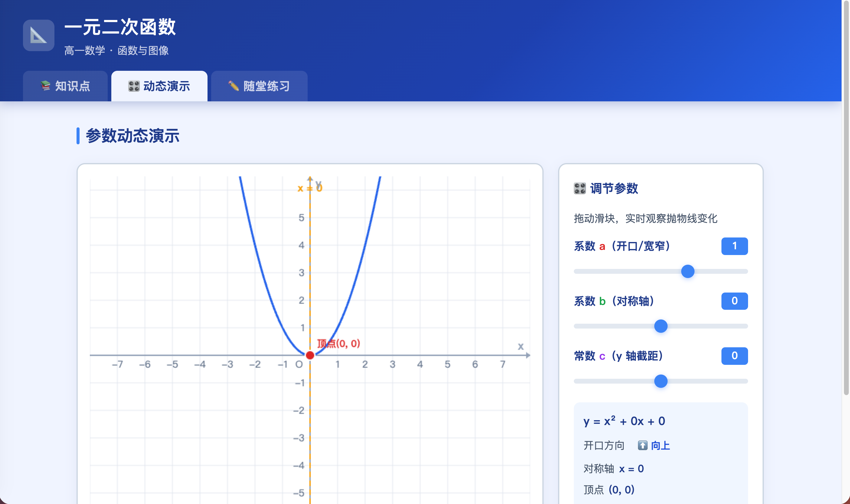Click the 拖动滑块 instruction text
The image size is (850, 504).
click(x=645, y=218)
